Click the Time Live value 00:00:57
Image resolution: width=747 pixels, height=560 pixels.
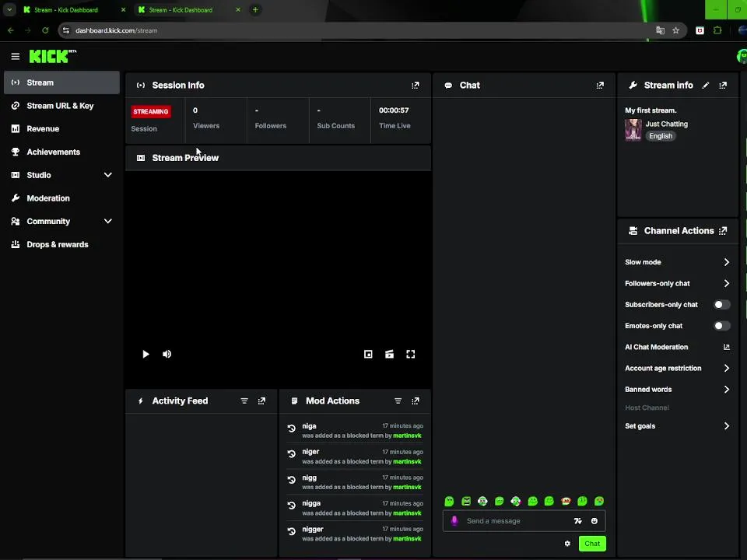(x=394, y=110)
